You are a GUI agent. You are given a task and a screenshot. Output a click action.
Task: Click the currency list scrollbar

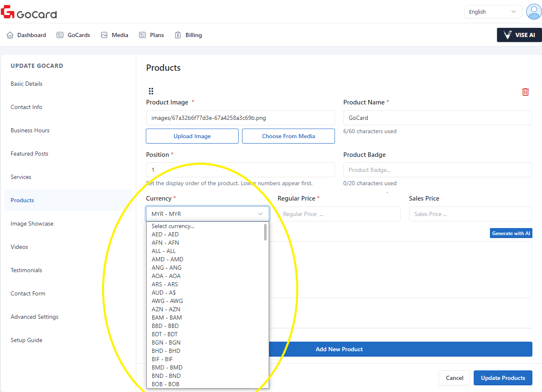(x=265, y=232)
